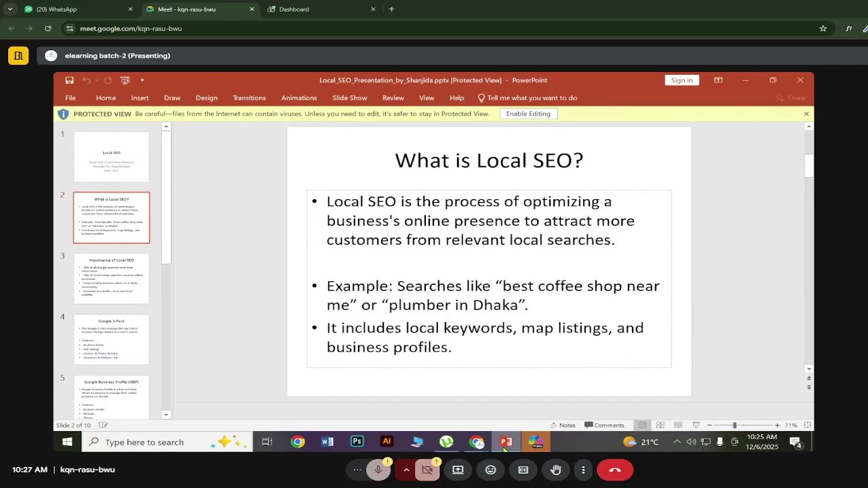Screen dimensions: 868x488
Task: Open the Design ribbon tab
Action: pos(207,98)
